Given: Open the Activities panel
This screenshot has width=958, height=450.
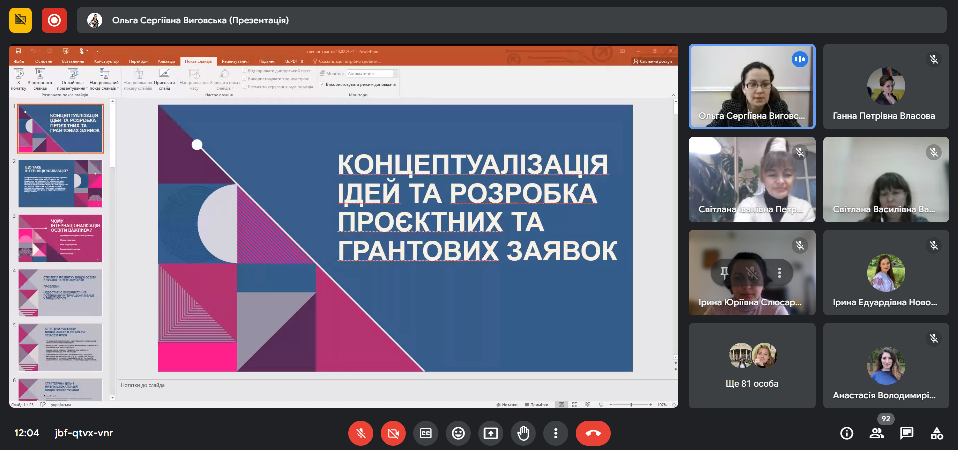Looking at the screenshot, I should [x=936, y=433].
